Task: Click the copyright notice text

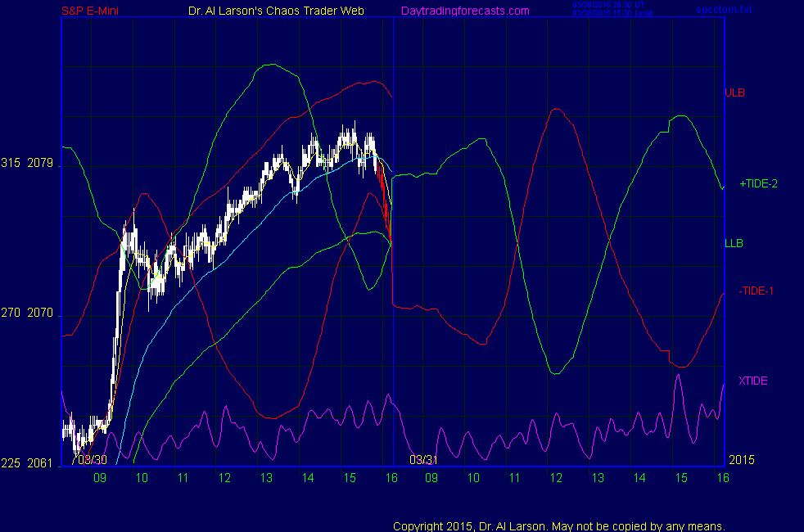Action: coord(559,525)
